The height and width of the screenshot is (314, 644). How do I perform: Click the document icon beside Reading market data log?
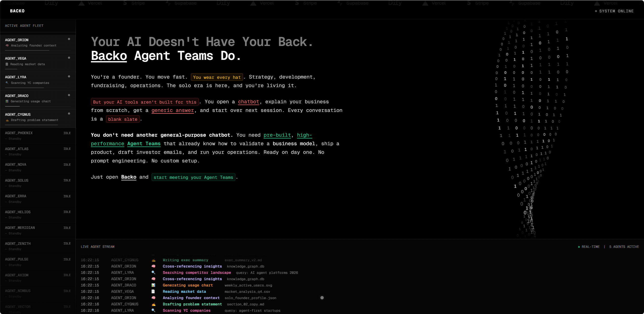(153, 292)
